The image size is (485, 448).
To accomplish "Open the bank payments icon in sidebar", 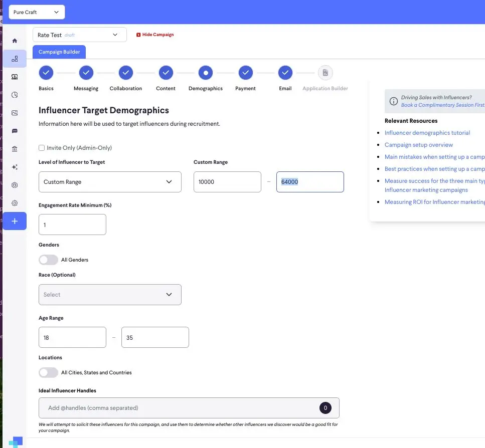I will click(15, 149).
